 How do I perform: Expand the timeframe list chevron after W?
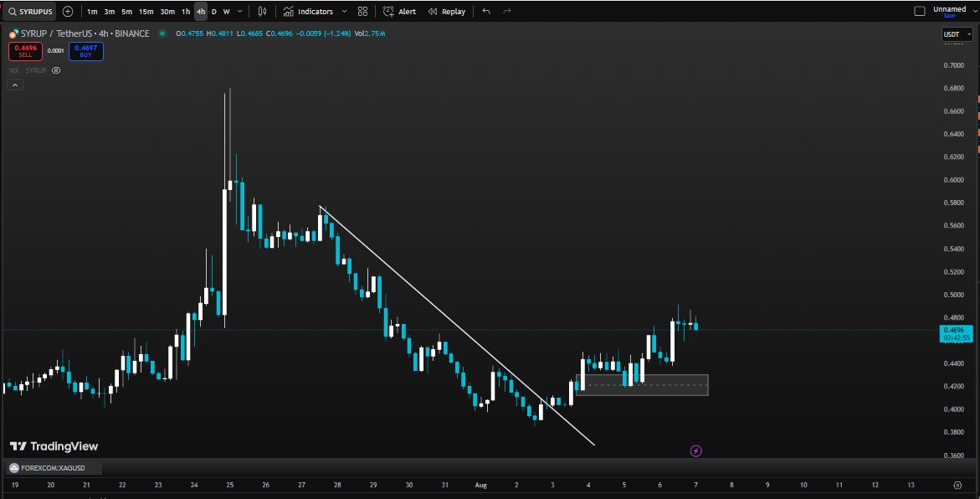[238, 11]
